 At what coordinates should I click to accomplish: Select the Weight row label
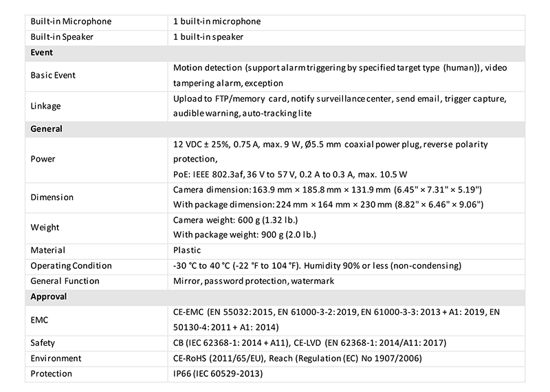point(45,227)
